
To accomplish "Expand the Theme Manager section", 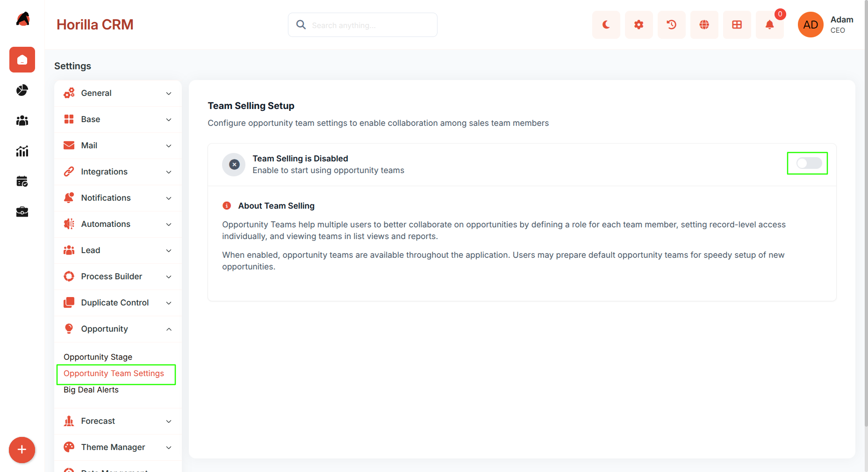I will (118, 447).
